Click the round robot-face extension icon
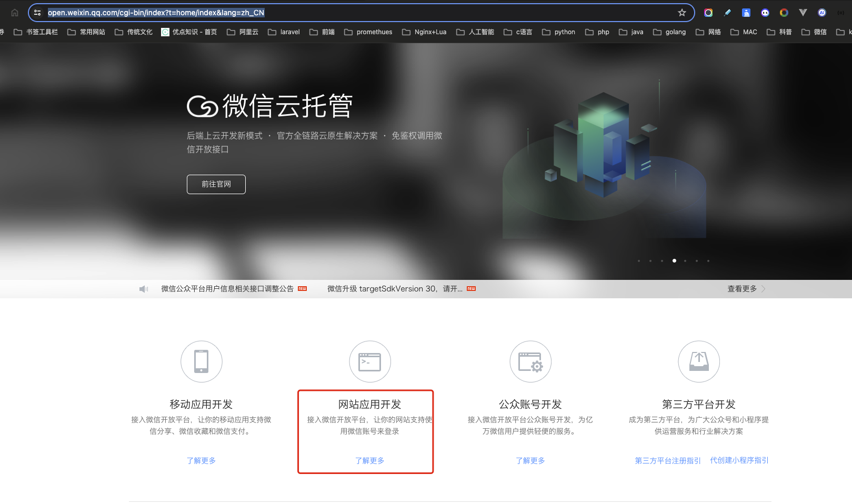852x504 pixels. [x=765, y=13]
